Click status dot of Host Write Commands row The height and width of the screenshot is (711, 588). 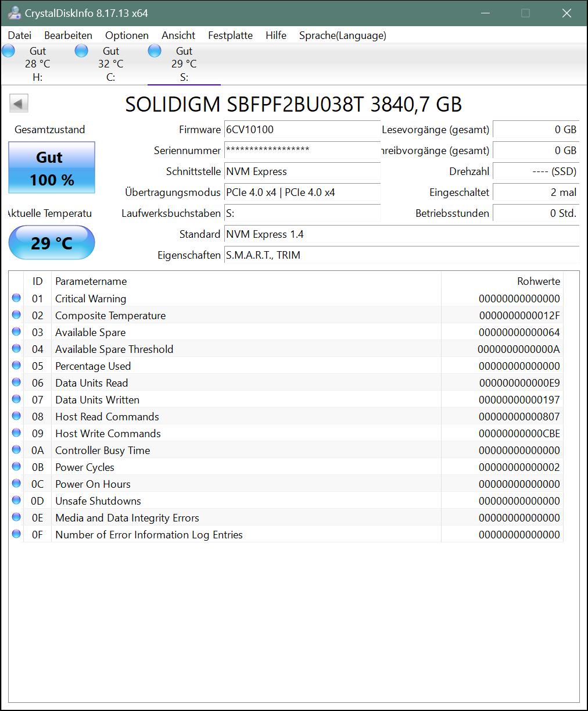coord(16,433)
